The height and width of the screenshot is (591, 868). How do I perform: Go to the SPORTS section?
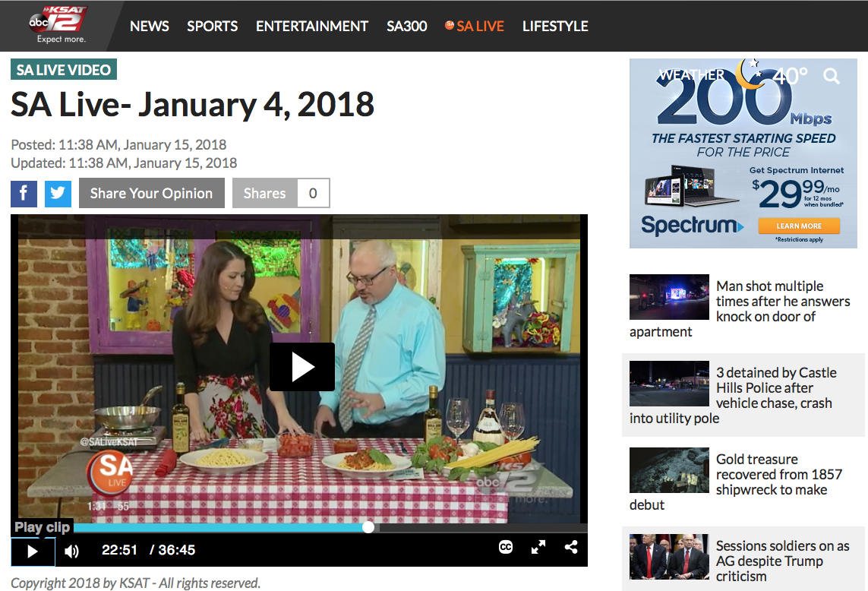[x=213, y=26]
